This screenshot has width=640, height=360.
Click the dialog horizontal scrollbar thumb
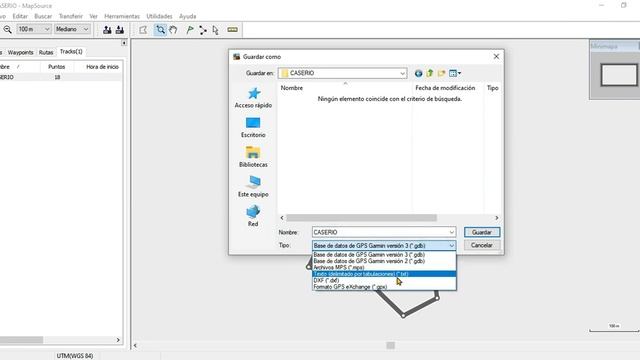[361, 218]
